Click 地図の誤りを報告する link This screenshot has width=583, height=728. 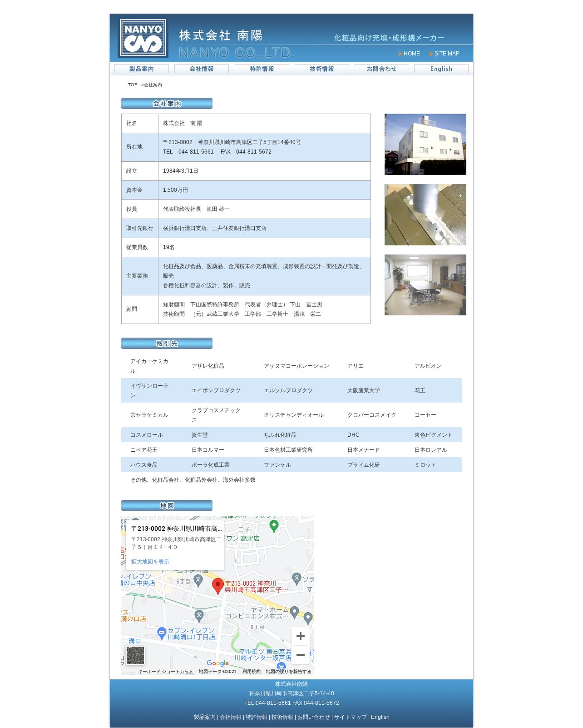click(289, 672)
